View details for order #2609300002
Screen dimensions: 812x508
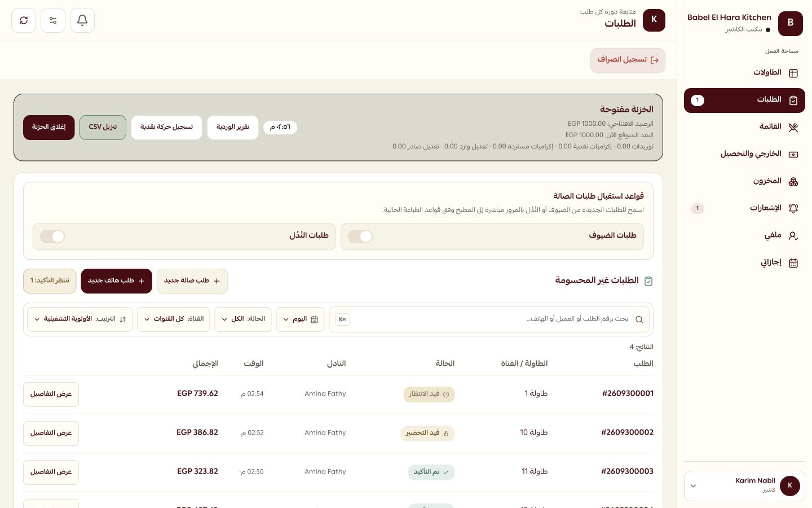tap(51, 433)
